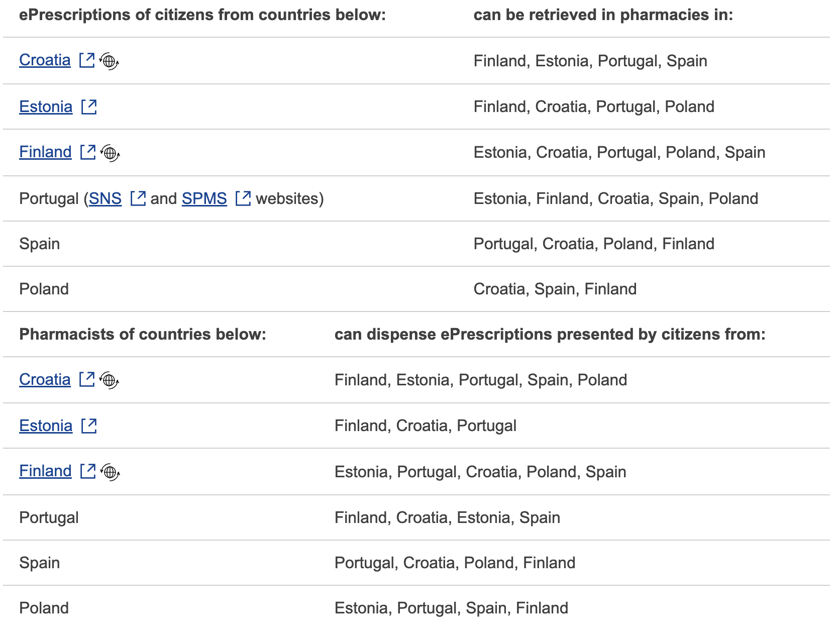Open the Estonia link in Pharmacists table
This screenshot has height=628, width=840.
(46, 426)
